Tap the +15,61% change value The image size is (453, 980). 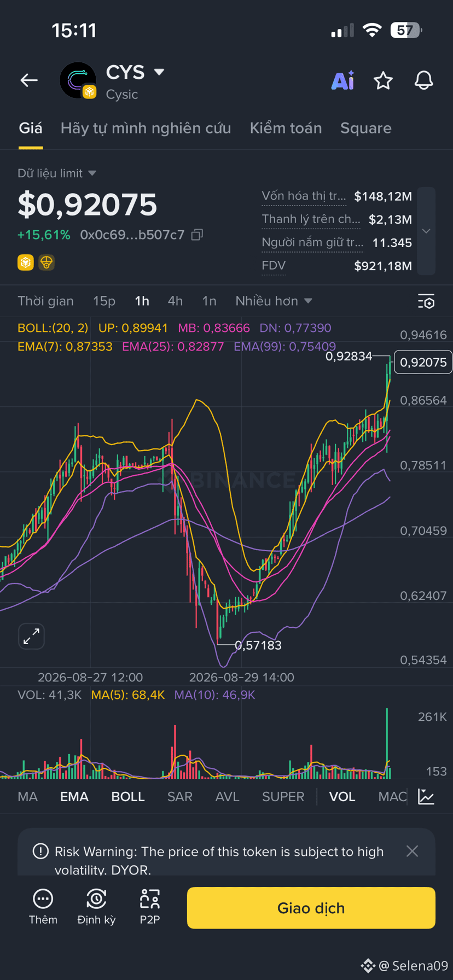pos(44,235)
